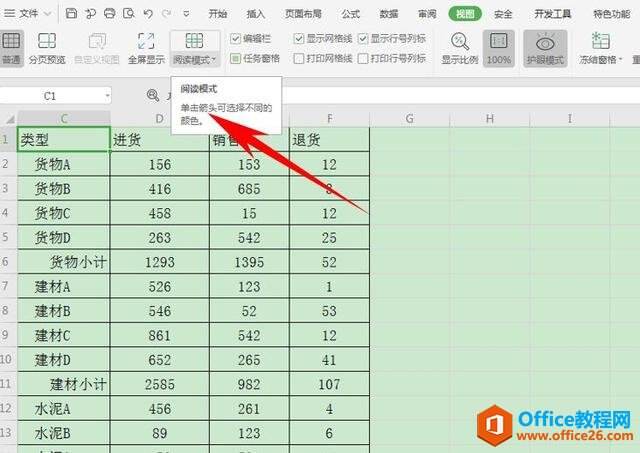Select column C header
Image resolution: width=640 pixels, height=453 pixels.
coord(64,118)
